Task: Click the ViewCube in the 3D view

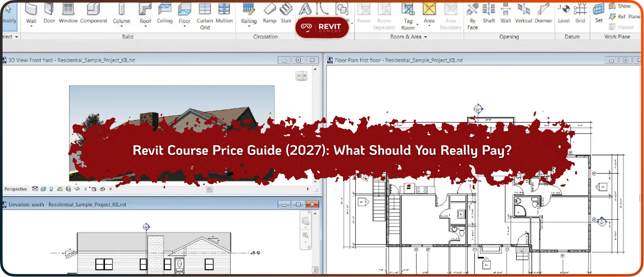Action: (301, 76)
